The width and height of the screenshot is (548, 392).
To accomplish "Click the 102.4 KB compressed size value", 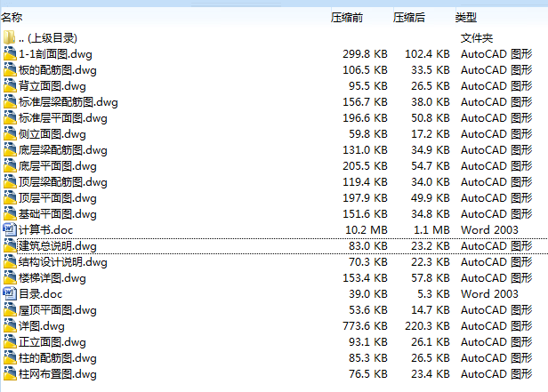I will click(427, 54).
